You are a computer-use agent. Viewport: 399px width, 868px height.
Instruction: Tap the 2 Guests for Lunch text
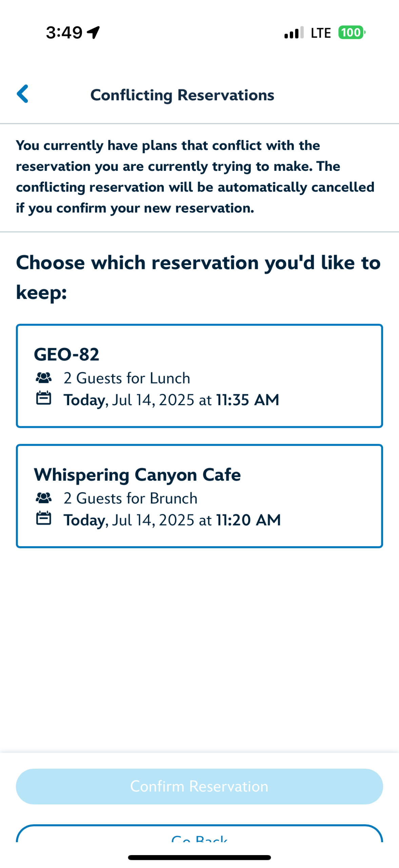[x=127, y=378]
